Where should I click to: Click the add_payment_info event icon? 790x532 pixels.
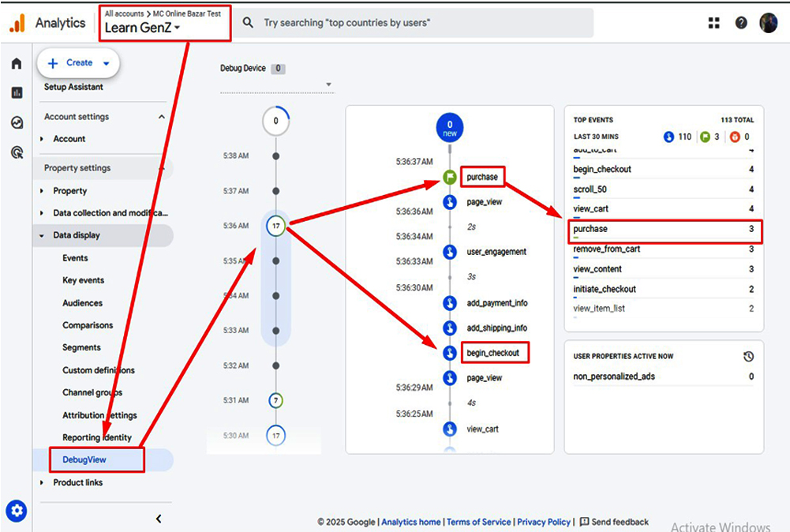point(449,303)
